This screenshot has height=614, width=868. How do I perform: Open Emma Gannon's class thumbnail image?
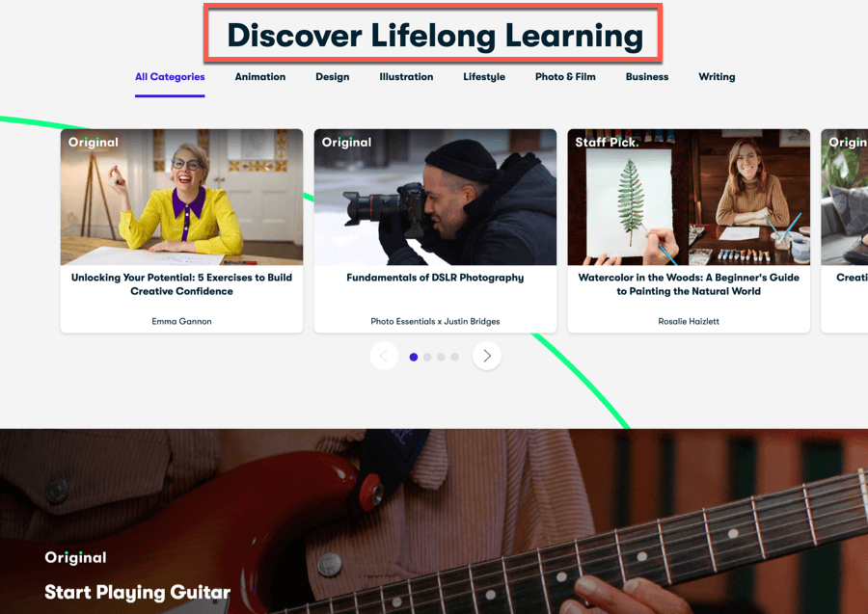181,197
